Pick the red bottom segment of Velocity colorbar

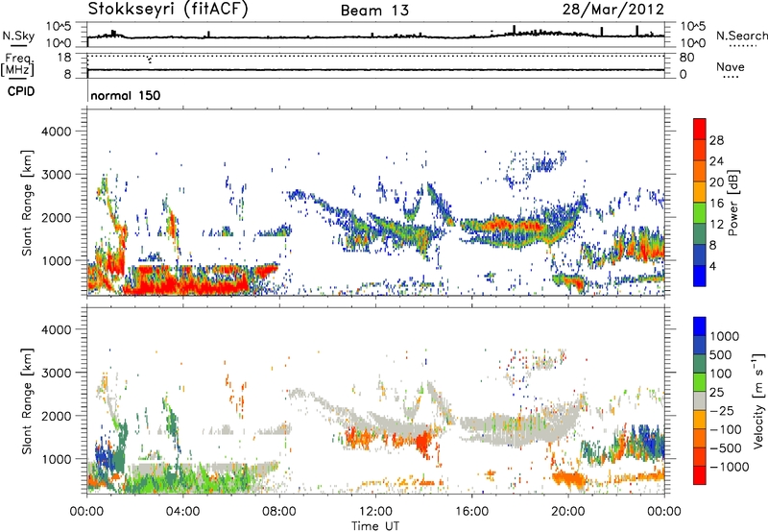(x=700, y=475)
